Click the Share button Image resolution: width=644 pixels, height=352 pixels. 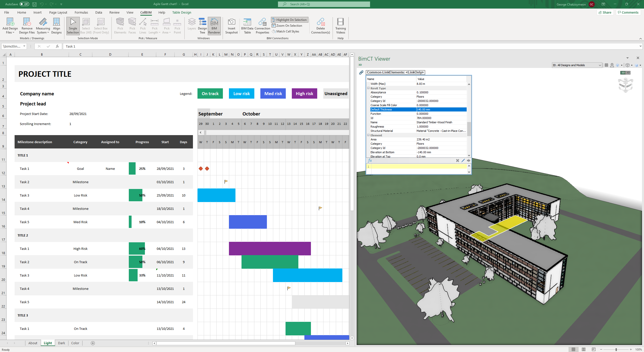pyautogui.click(x=605, y=12)
